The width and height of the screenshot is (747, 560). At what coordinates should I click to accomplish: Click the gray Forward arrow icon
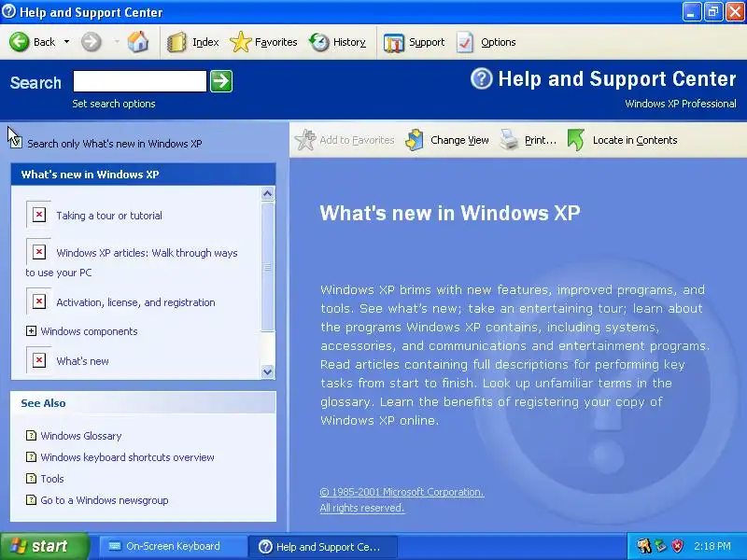click(91, 42)
